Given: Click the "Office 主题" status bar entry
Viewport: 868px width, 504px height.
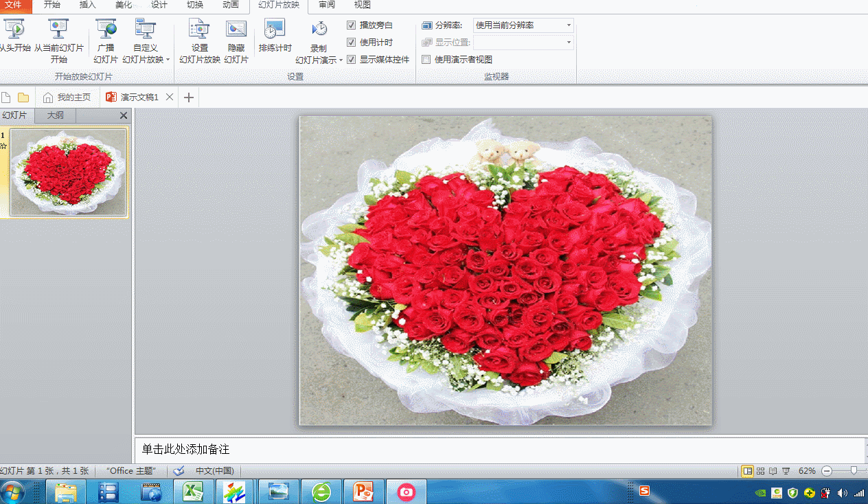Looking at the screenshot, I should [x=132, y=471].
